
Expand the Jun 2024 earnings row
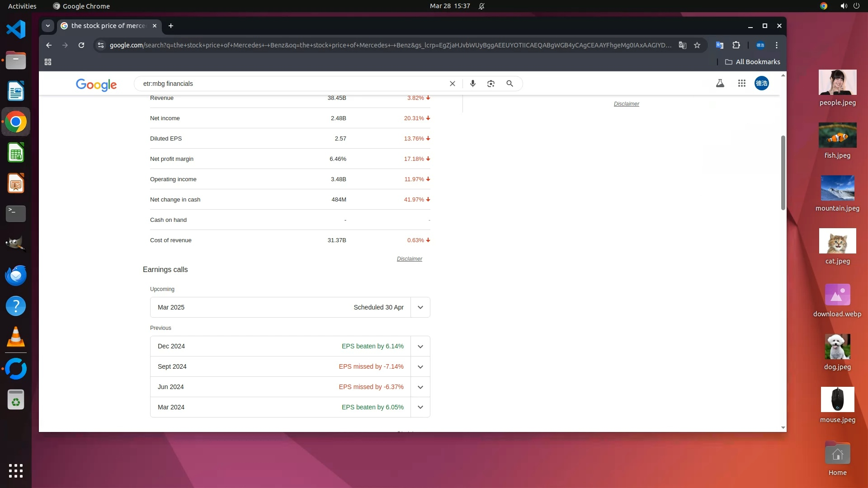pyautogui.click(x=420, y=387)
